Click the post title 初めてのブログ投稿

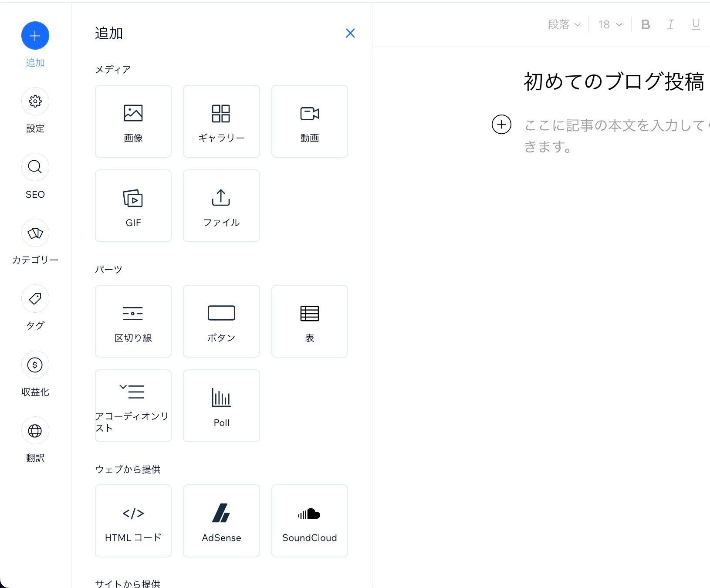614,81
